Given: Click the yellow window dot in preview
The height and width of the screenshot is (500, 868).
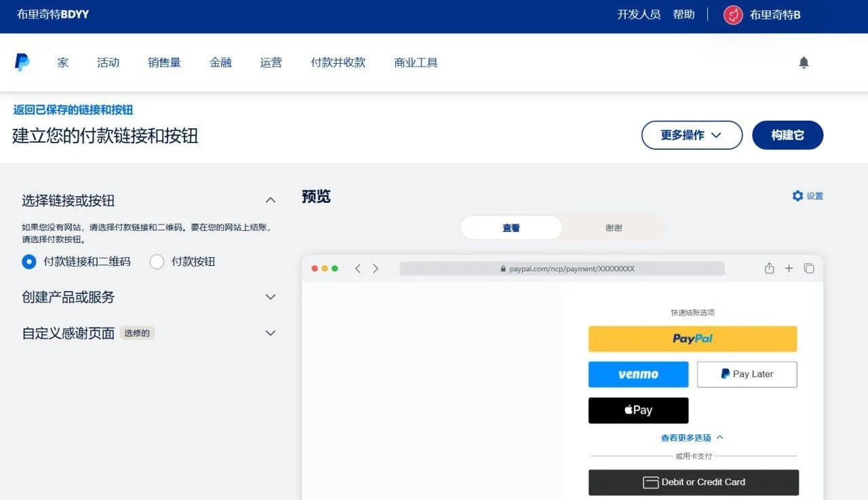Looking at the screenshot, I should pyautogui.click(x=325, y=269).
